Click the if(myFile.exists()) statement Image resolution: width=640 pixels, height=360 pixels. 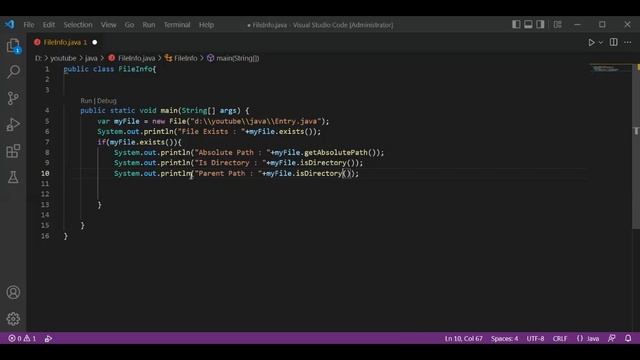139,142
